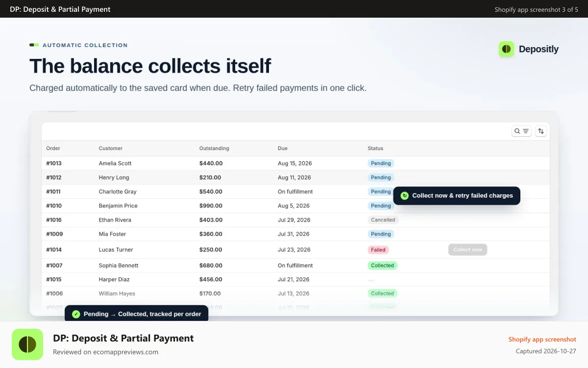Open order #1015
The width and height of the screenshot is (588, 368).
[x=54, y=280]
